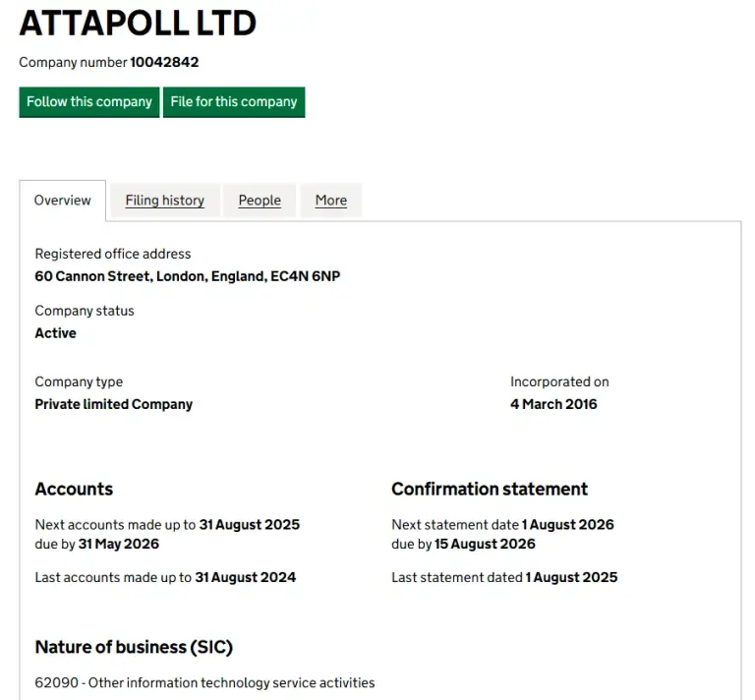Open the More tab
This screenshot has width=755, height=700.
click(330, 201)
